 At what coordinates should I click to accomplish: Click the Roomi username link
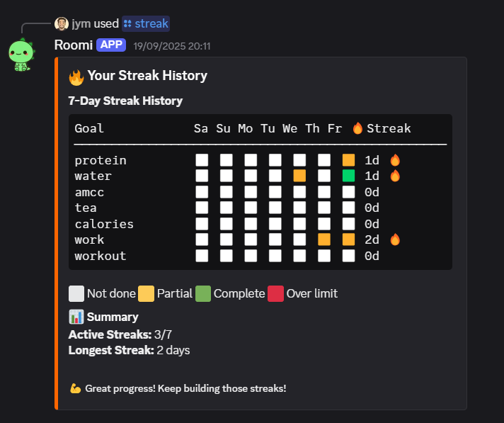point(73,45)
